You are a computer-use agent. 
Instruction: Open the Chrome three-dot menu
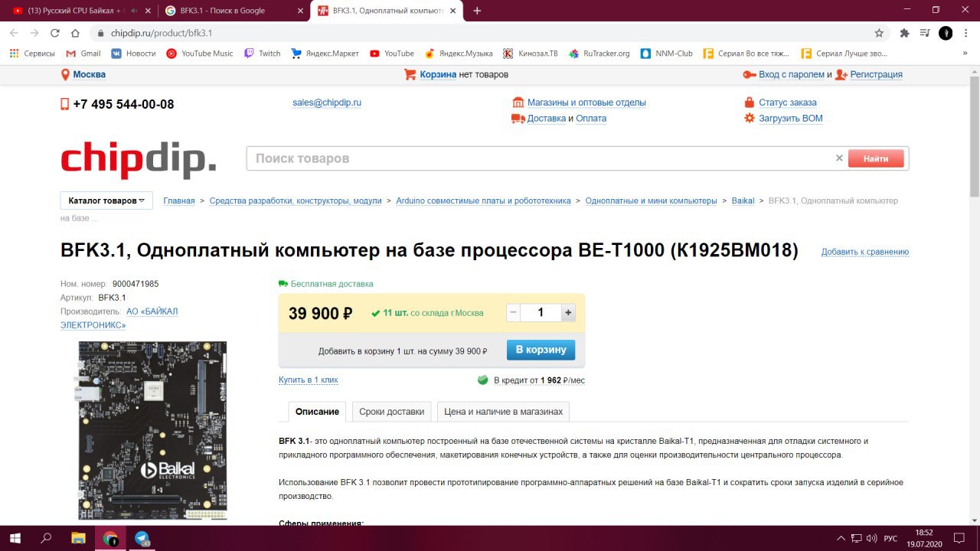[966, 33]
